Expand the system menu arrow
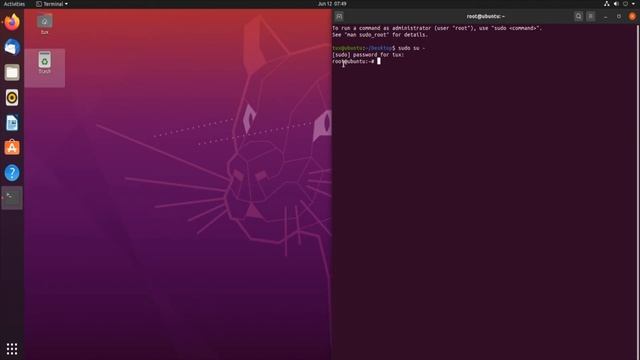The width and height of the screenshot is (640, 360). pyautogui.click(x=633, y=4)
